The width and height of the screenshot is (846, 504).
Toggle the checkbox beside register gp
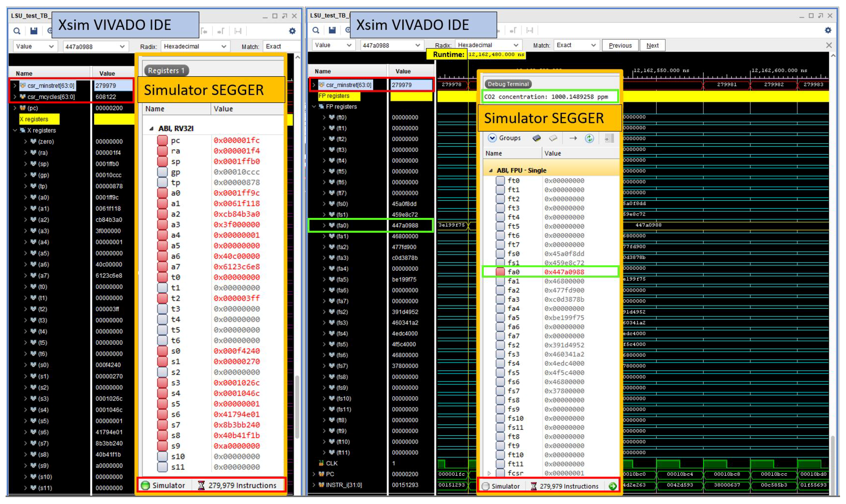tap(162, 172)
